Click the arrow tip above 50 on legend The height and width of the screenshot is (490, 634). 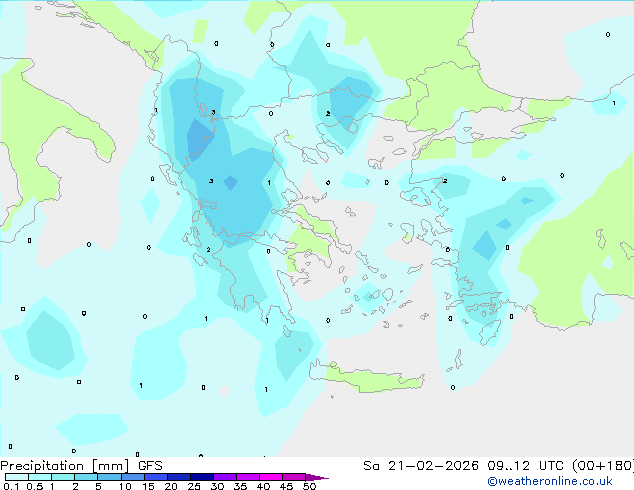(318, 477)
